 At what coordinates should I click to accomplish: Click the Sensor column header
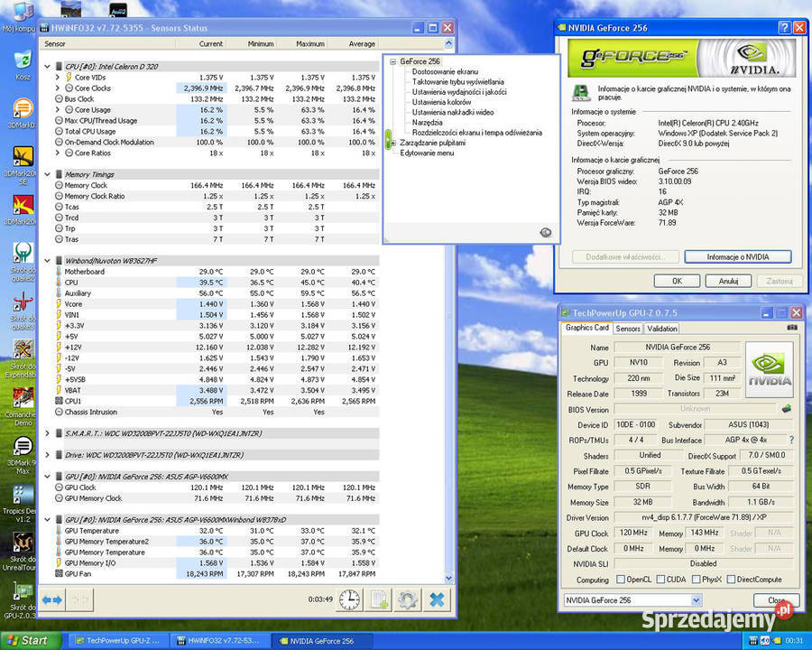[107, 43]
